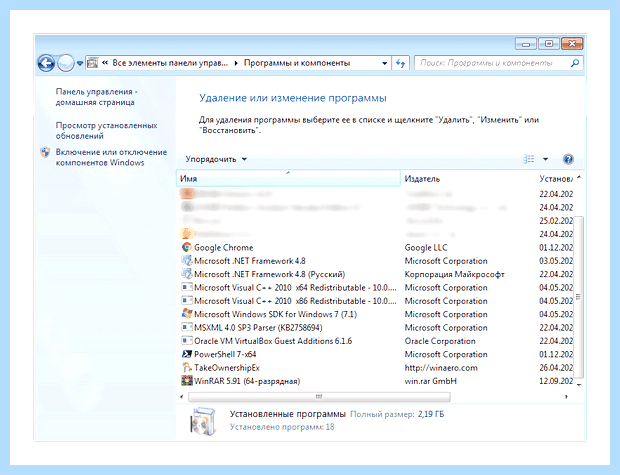Click the magnifier search icon
Viewport: 620px width, 475px height.
(575, 63)
